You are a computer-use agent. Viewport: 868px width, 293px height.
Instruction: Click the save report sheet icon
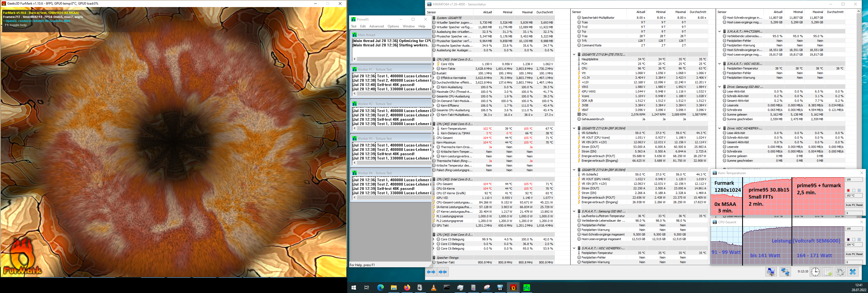point(828,272)
